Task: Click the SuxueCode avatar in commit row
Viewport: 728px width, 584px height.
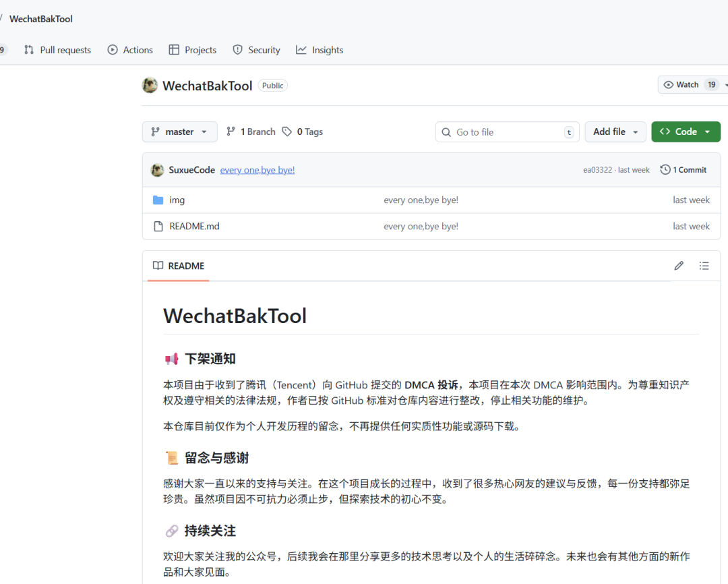Action: point(157,170)
